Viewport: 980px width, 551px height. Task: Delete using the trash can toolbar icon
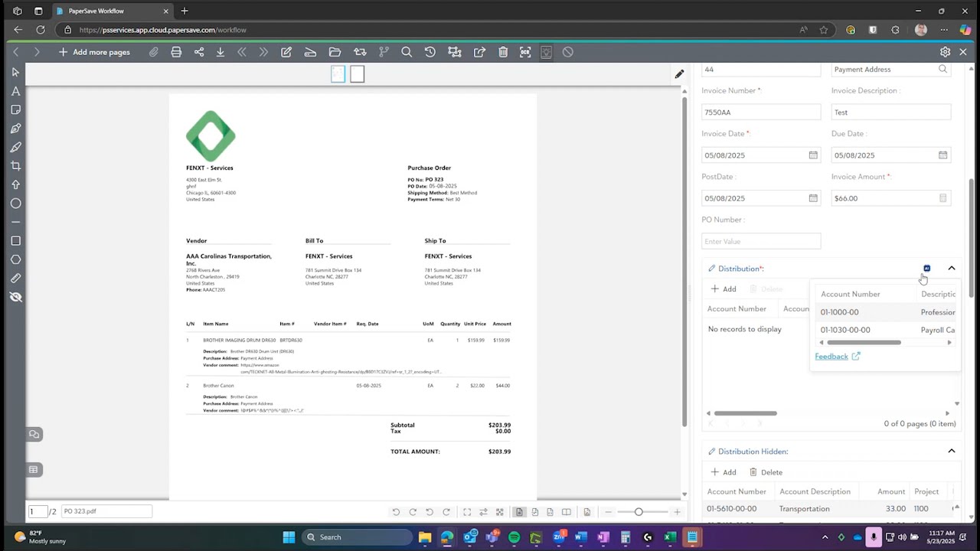tap(503, 52)
